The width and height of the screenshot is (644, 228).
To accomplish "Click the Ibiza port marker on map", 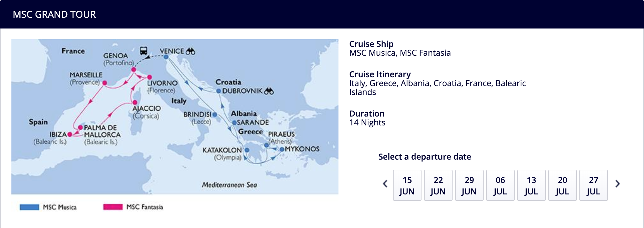I will (70, 135).
